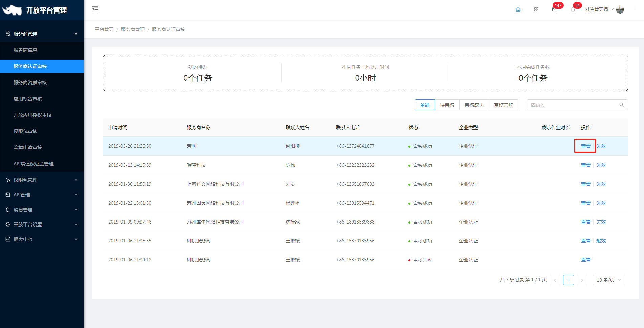Click 查看 for 苏州图灵网络科技有限公司

click(586, 203)
